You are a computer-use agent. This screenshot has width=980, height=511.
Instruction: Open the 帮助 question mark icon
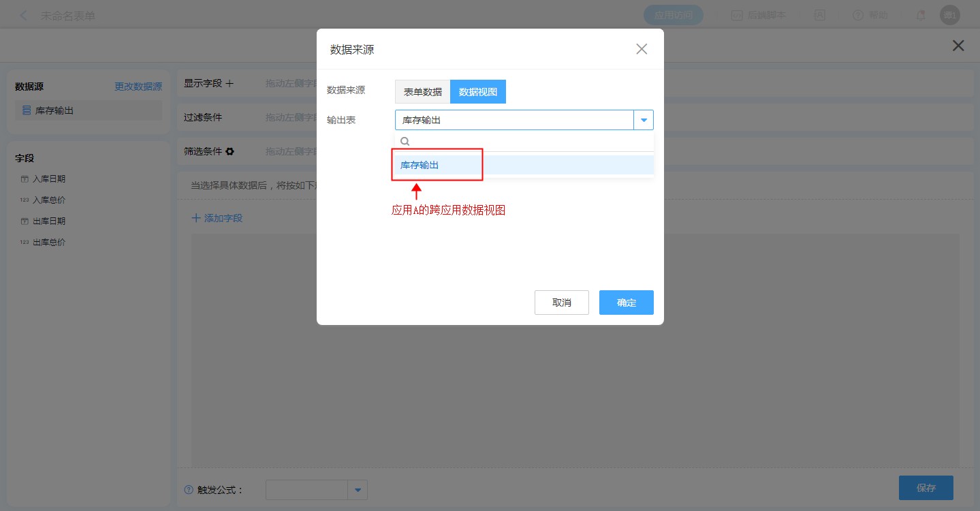point(857,15)
